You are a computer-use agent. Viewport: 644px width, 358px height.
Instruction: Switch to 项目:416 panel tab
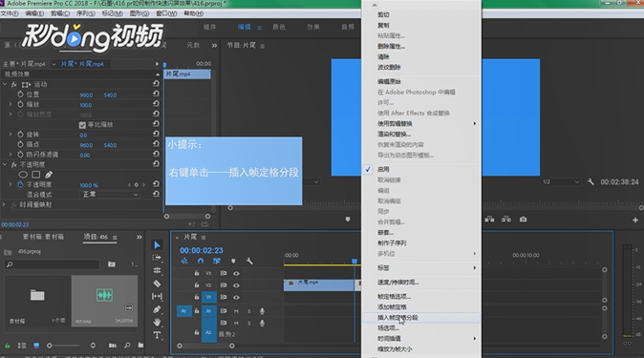tap(96, 237)
